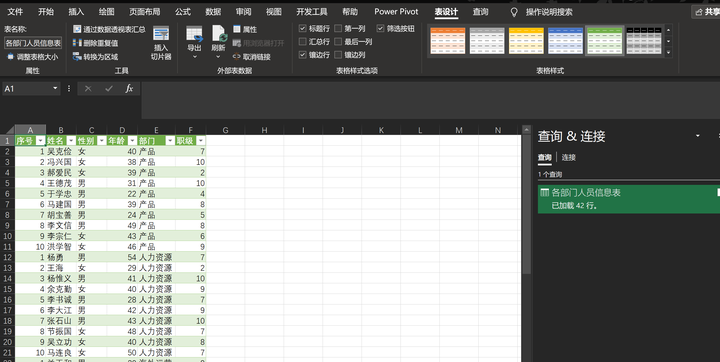
Task: Toggle Banded Rows (镶边行) checkbox
Action: tap(303, 55)
